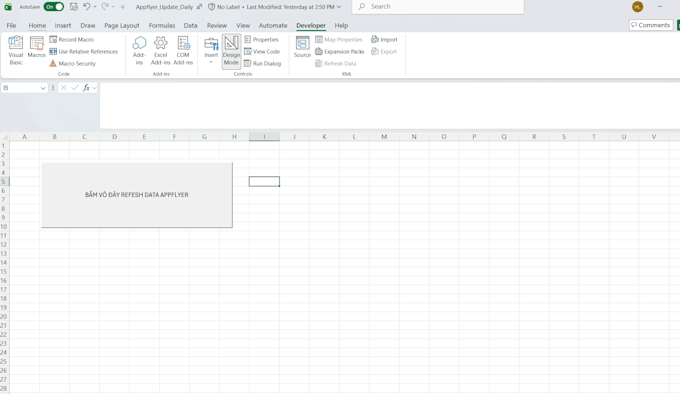Select column A header
The image size is (680, 394).
[x=24, y=137]
